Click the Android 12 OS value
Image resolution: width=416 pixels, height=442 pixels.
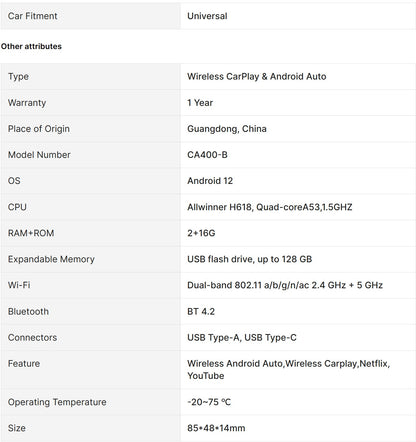(x=210, y=181)
